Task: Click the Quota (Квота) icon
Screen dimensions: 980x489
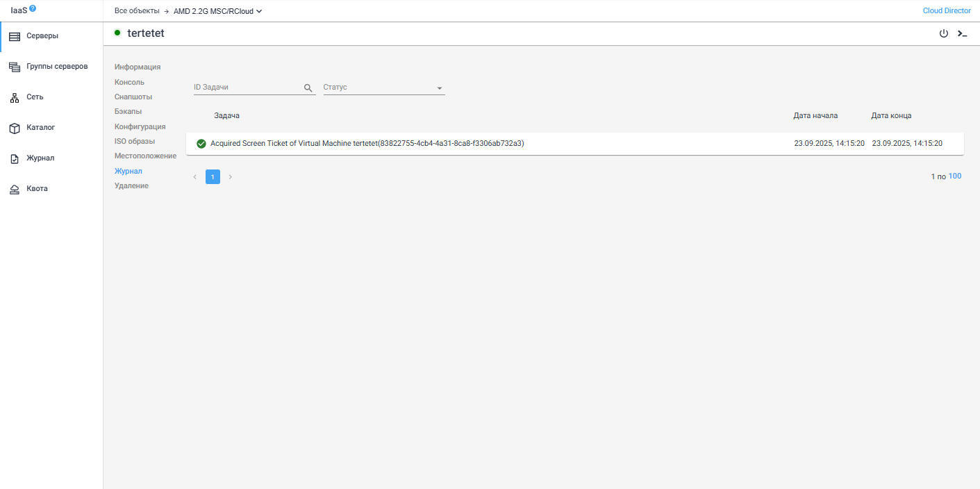Action: (15, 190)
